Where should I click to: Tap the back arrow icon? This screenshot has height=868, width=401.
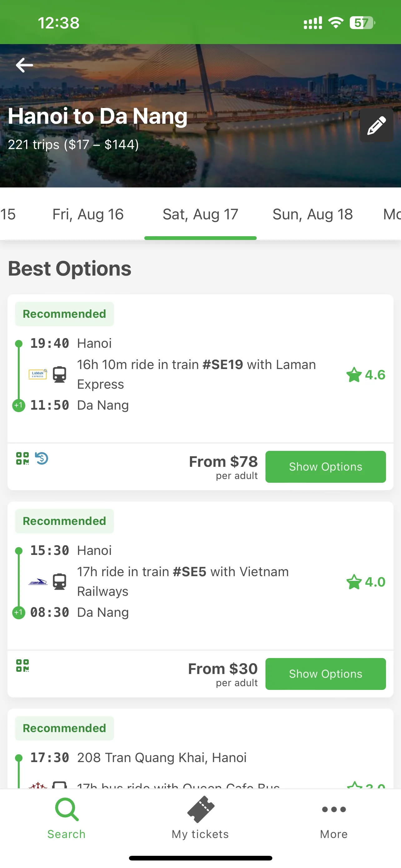pyautogui.click(x=24, y=65)
